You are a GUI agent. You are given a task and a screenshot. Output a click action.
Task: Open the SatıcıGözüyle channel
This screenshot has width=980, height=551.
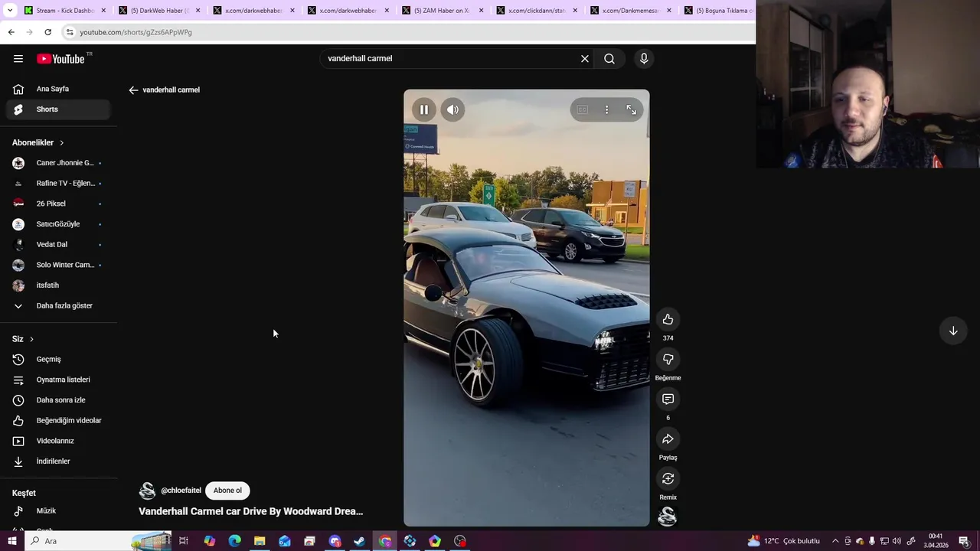[x=59, y=224]
